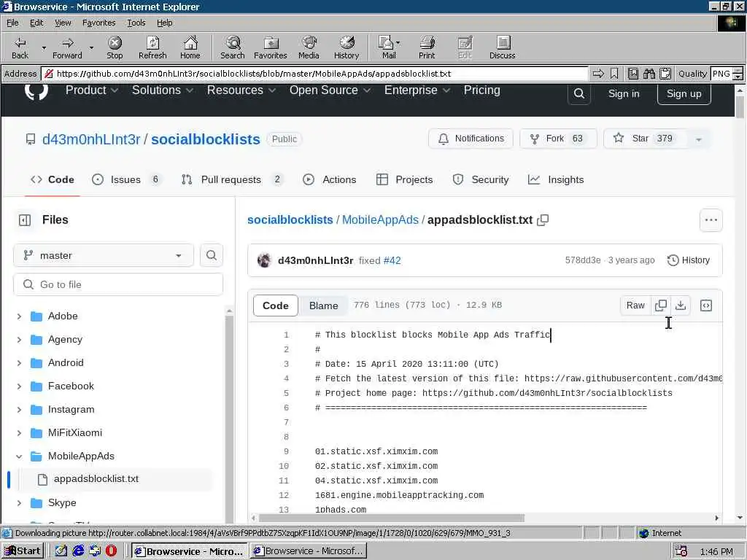The image size is (747, 560).
Task: Switch to Blame view
Action: point(323,306)
